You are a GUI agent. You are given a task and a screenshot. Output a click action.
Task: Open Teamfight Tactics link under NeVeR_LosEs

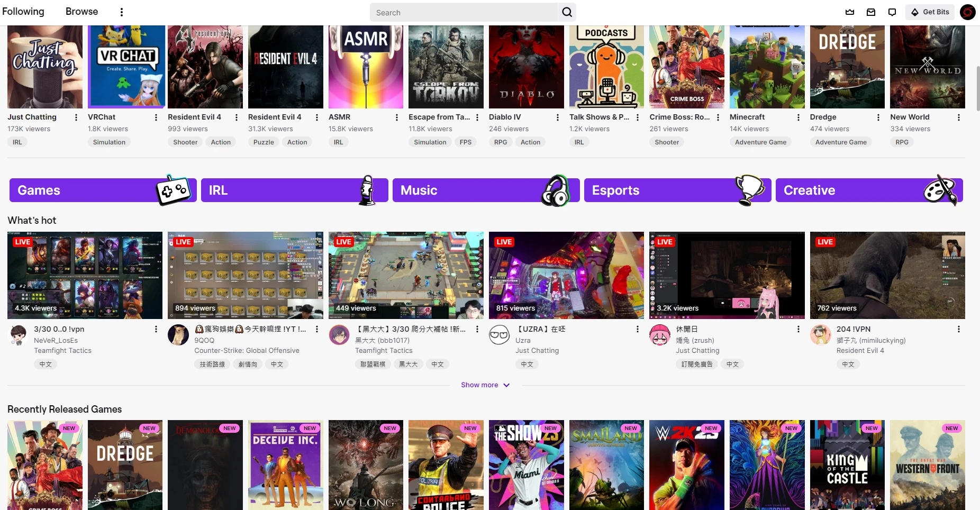click(x=62, y=351)
